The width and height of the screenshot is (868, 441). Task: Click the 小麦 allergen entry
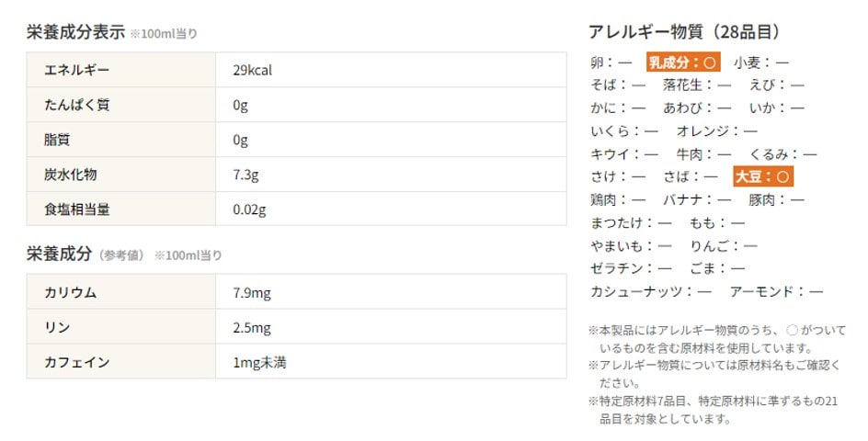pos(761,62)
